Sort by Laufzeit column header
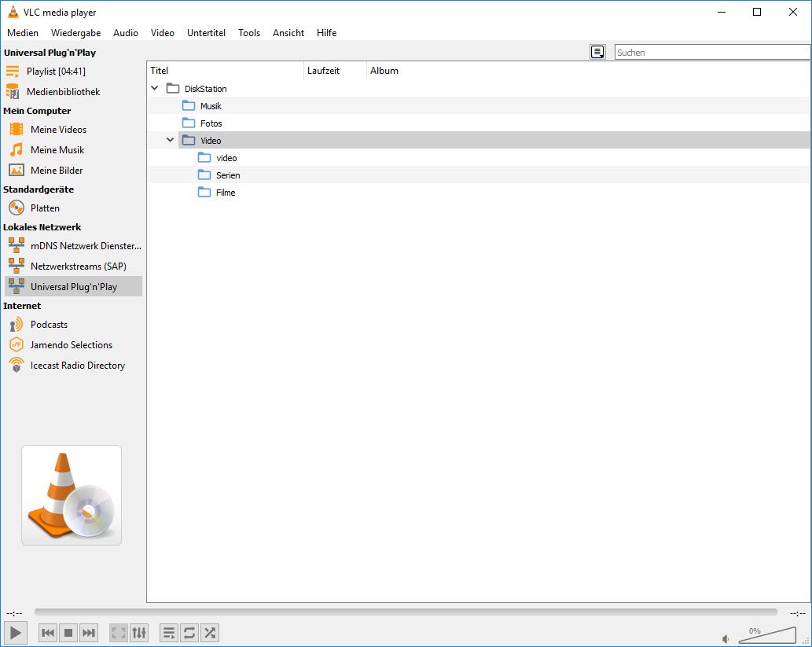 coord(335,71)
